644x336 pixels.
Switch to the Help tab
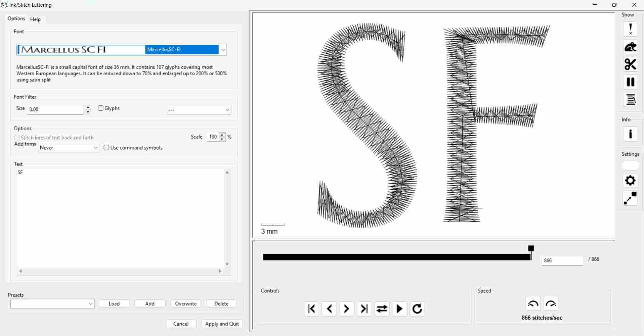pos(36,19)
